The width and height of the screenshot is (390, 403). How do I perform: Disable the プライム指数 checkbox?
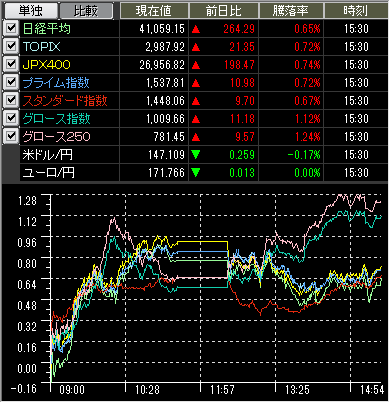(x=11, y=82)
